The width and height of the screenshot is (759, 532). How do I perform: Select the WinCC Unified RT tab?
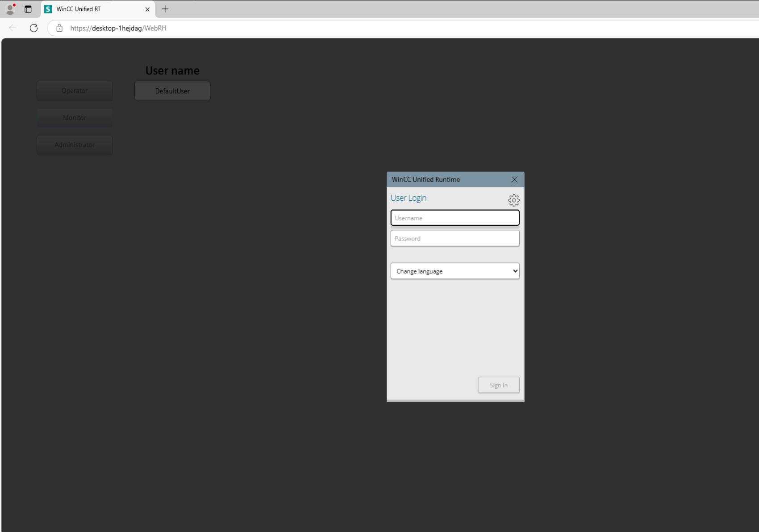tap(98, 9)
